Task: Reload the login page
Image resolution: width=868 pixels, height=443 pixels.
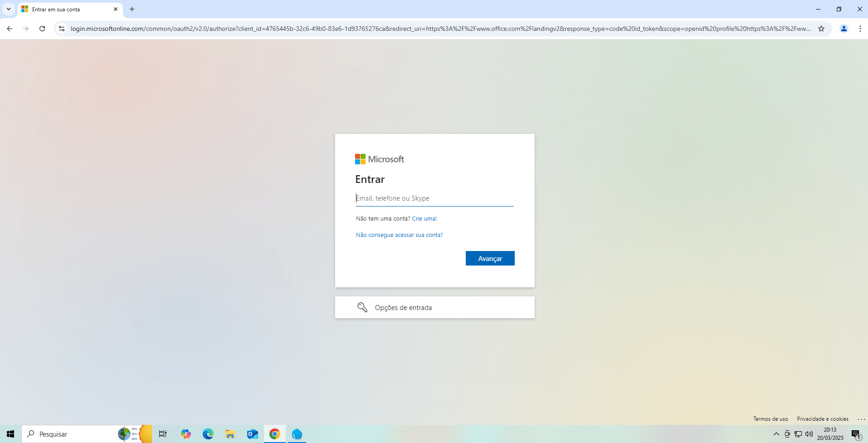Action: coord(42,28)
